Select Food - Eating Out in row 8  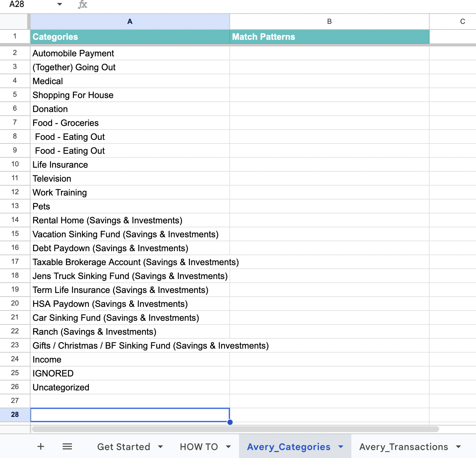click(130, 137)
